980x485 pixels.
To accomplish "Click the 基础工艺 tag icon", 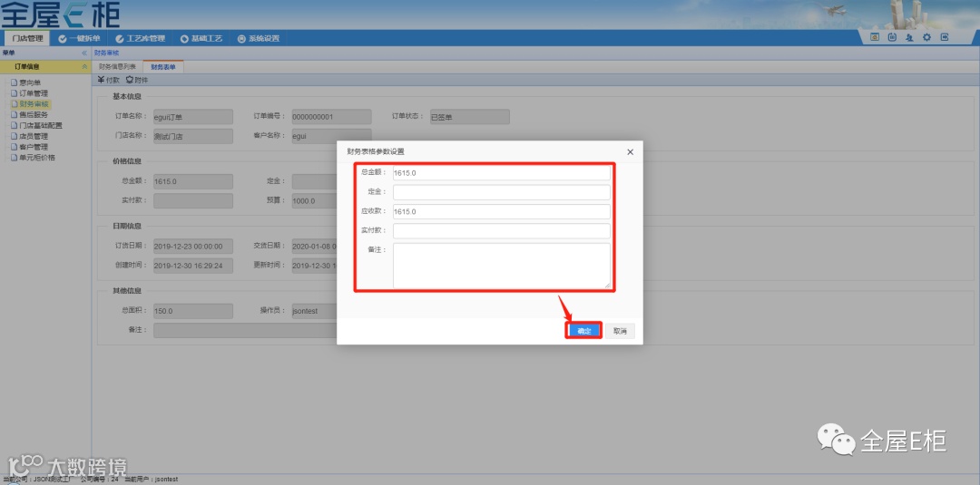I will tap(184, 39).
